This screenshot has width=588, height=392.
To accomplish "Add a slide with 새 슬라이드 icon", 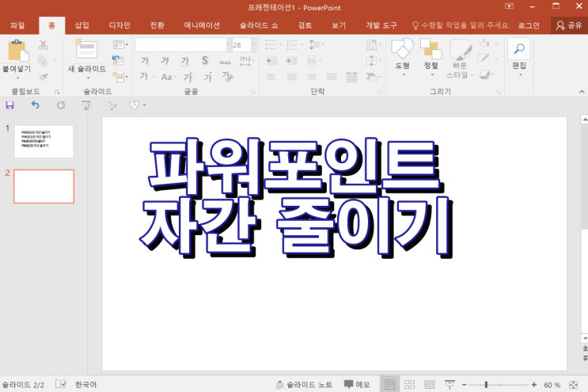I will (x=85, y=51).
